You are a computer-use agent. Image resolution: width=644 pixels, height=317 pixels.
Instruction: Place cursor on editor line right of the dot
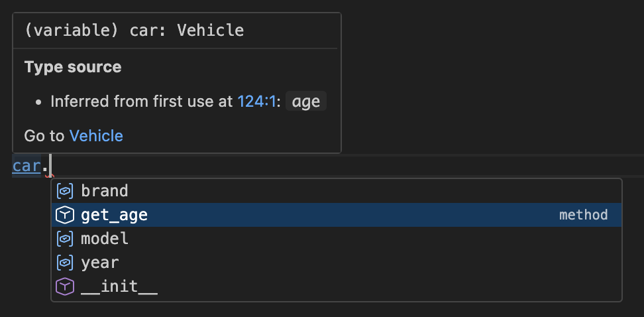265,165
